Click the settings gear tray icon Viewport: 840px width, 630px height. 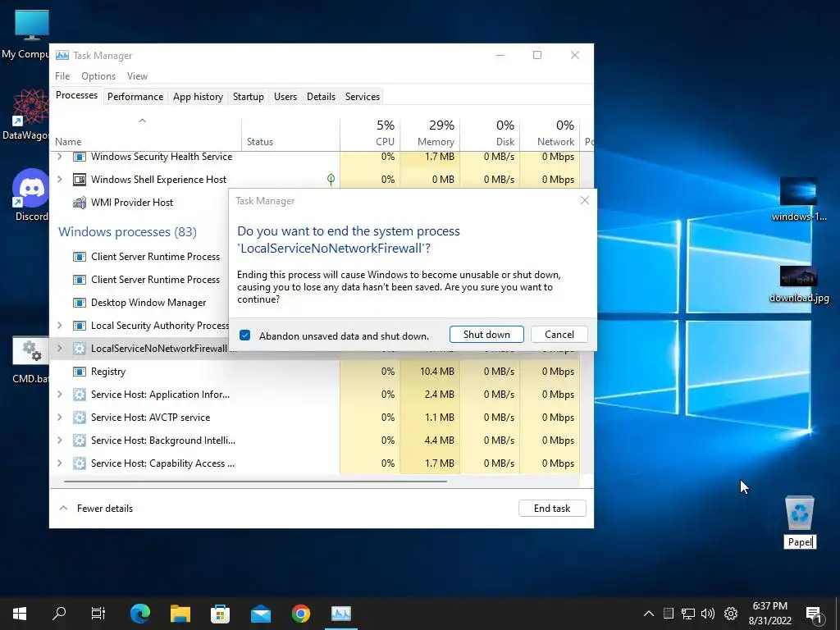731,614
